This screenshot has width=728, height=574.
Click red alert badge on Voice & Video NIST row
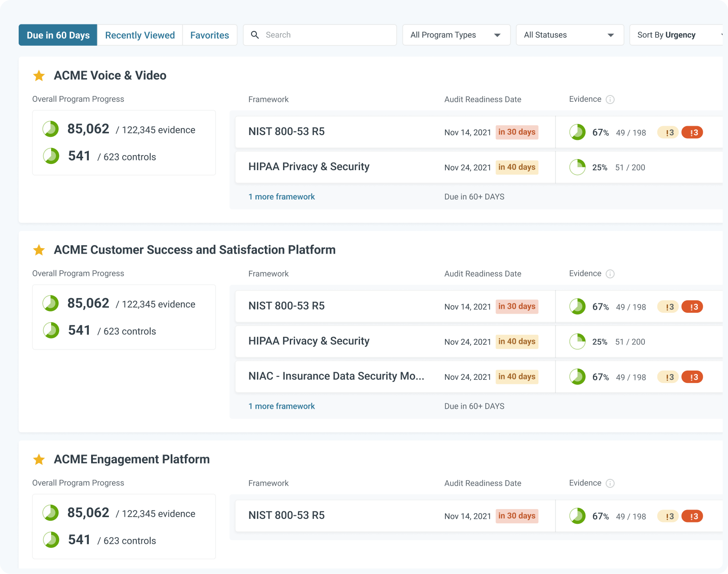coord(692,132)
